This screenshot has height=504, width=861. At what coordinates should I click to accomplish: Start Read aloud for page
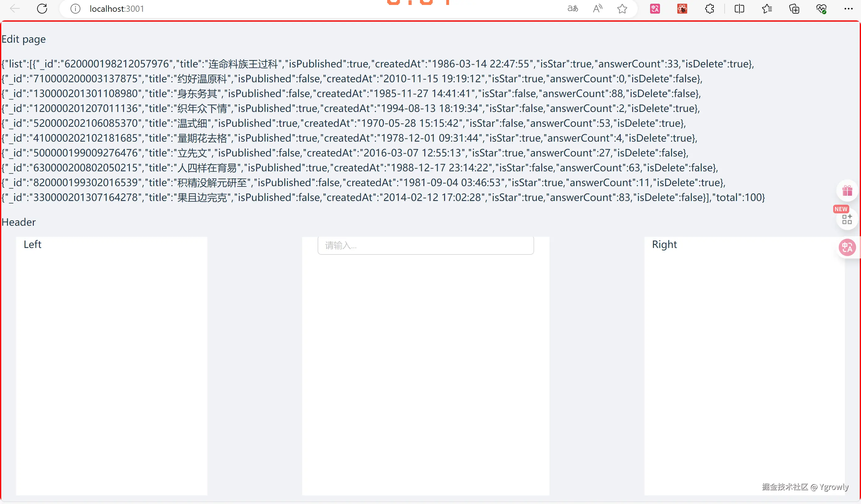(598, 9)
